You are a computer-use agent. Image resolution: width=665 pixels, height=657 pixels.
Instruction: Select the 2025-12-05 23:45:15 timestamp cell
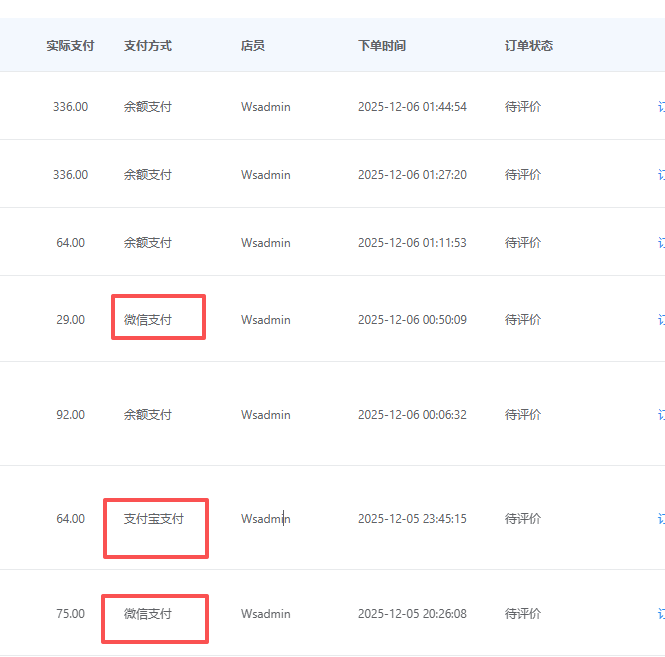click(412, 519)
